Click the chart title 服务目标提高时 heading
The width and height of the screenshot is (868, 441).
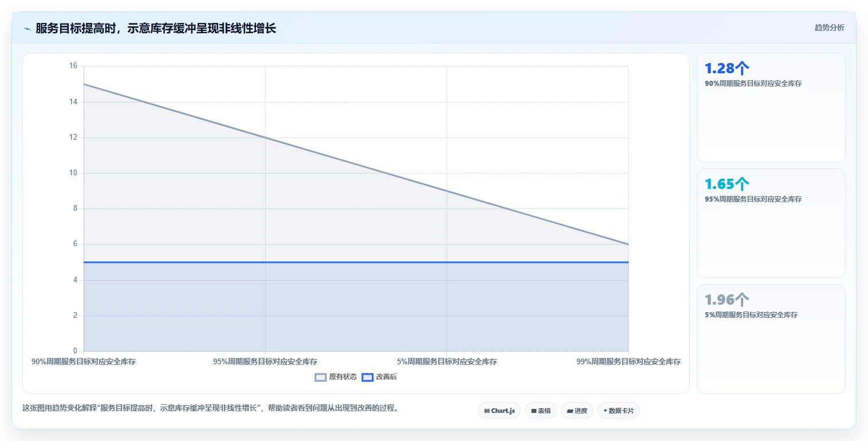[x=156, y=29]
